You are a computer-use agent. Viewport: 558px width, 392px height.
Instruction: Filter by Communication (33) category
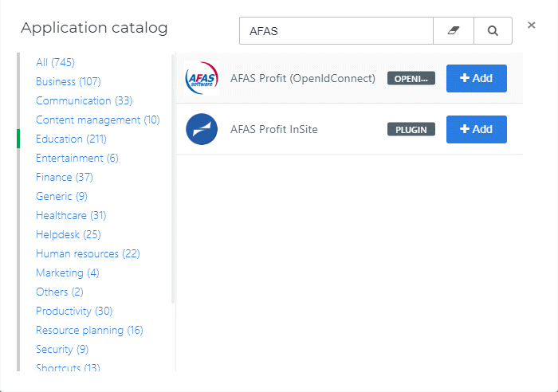coord(84,100)
